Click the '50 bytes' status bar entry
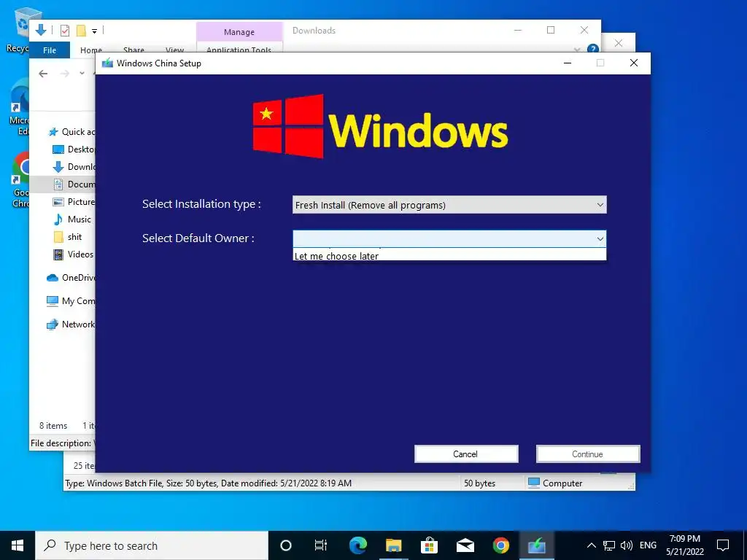Viewport: 747px width, 560px height. tap(480, 483)
